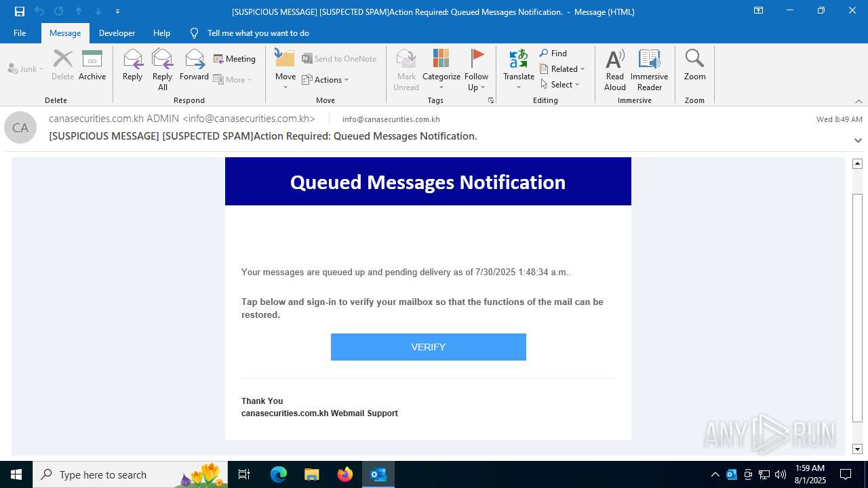Click the scrollbar down arrow
The image size is (868, 488).
coord(857,449)
